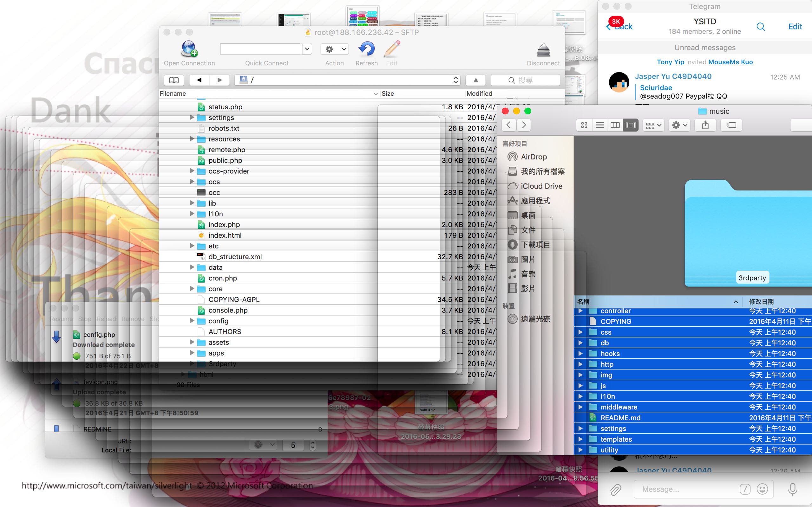Expand the settings folder in SFTP list
Viewport: 812px width, 507px height.
pyautogui.click(x=192, y=117)
